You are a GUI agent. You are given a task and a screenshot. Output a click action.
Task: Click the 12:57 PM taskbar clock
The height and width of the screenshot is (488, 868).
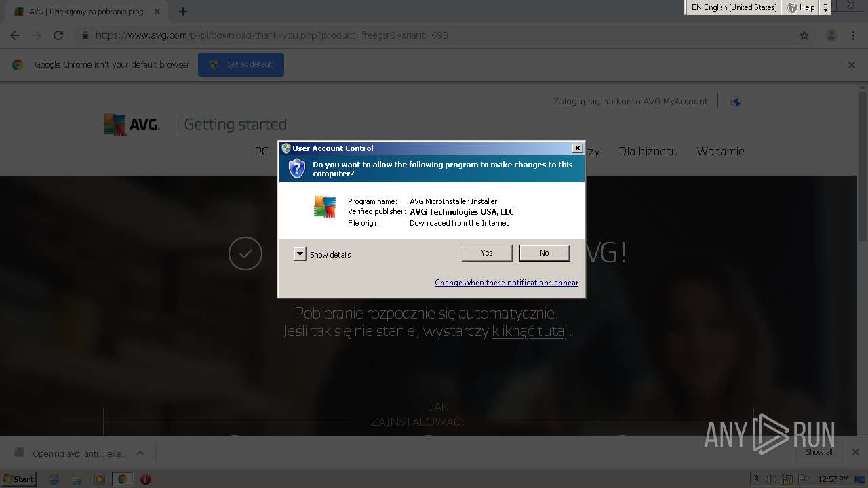coord(833,479)
